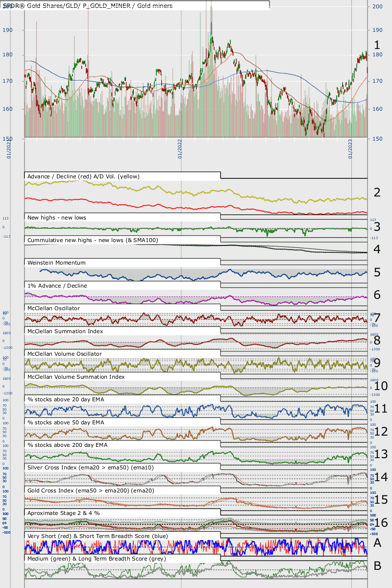Click panel number 8 beside McClellan Summation Index
The image size is (392, 588).
[377, 341]
